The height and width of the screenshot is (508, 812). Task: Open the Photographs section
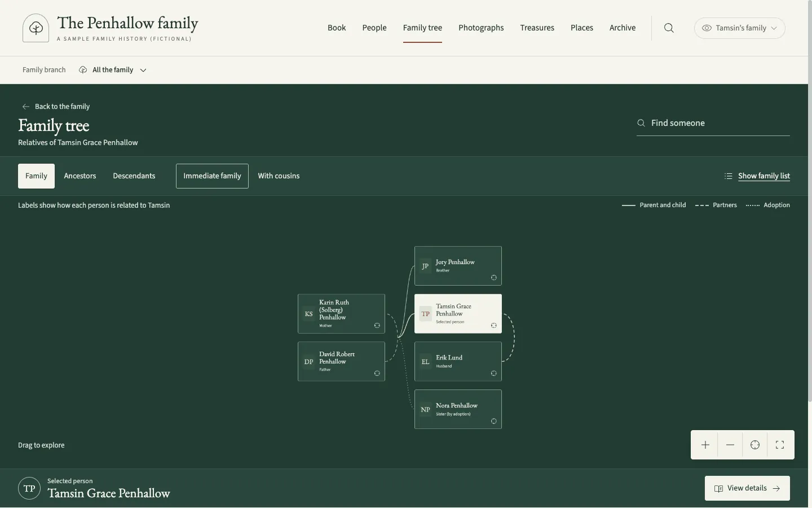click(x=481, y=28)
